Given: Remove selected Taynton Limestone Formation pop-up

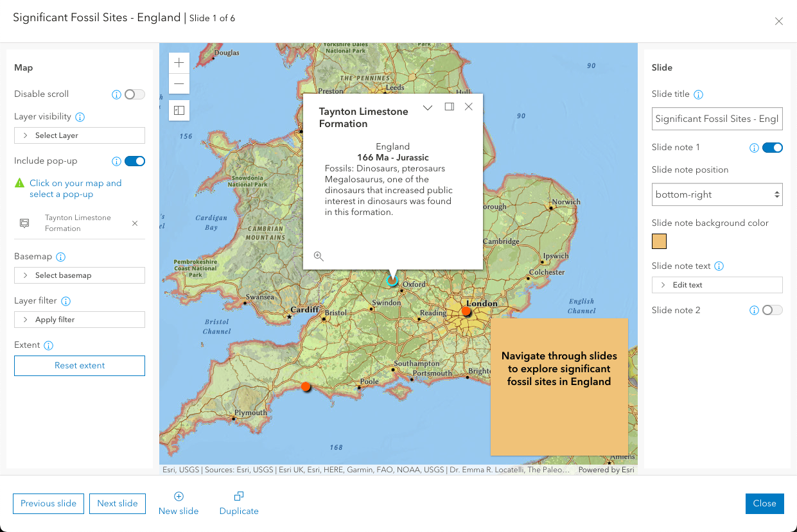Looking at the screenshot, I should coord(135,223).
